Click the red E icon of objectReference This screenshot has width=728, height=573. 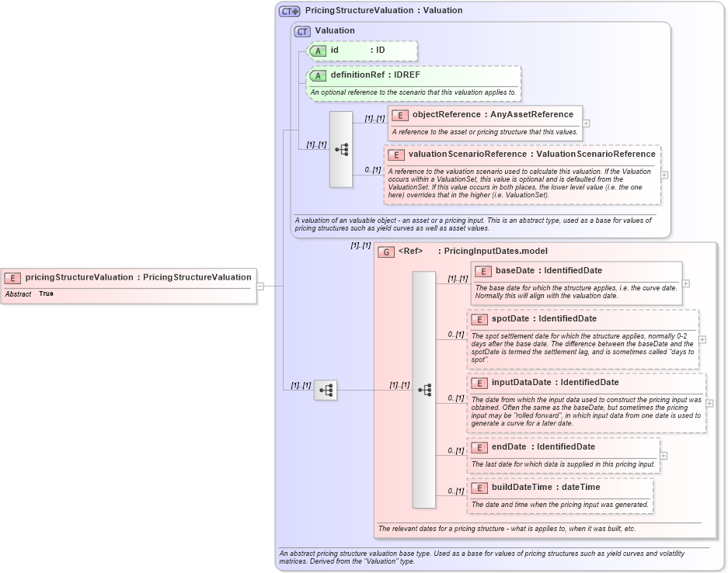coord(399,114)
